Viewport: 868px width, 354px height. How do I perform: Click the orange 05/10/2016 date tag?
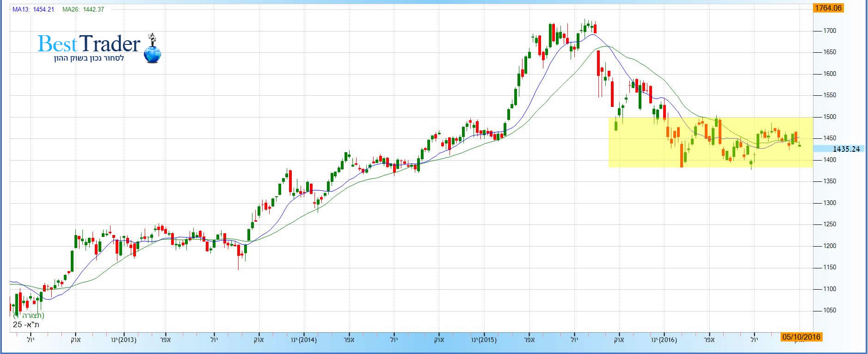coord(801,337)
